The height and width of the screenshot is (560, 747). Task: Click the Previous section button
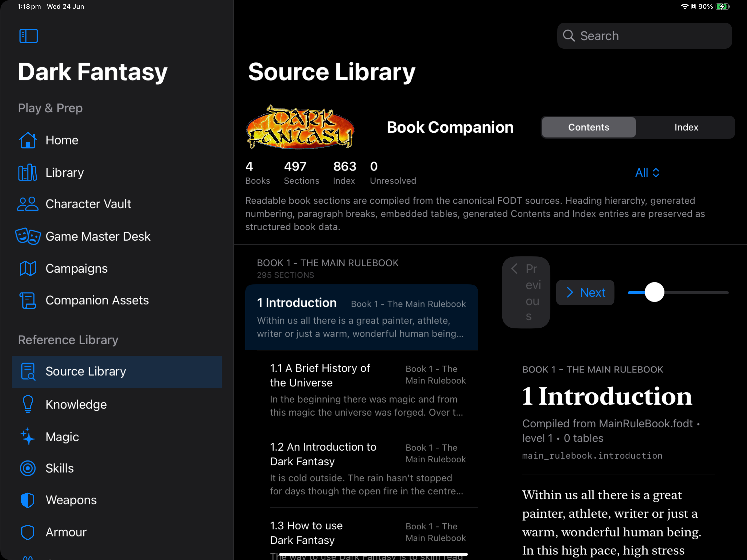click(x=526, y=293)
